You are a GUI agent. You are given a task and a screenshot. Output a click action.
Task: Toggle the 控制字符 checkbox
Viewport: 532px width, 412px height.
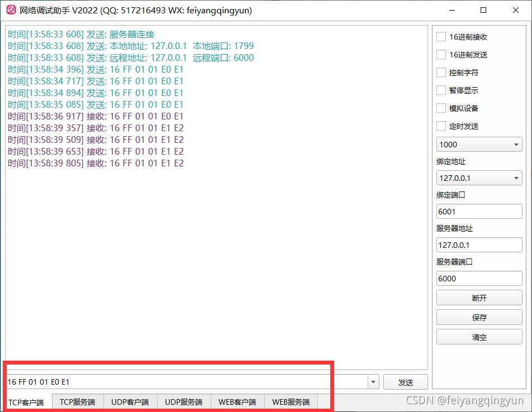tap(441, 73)
